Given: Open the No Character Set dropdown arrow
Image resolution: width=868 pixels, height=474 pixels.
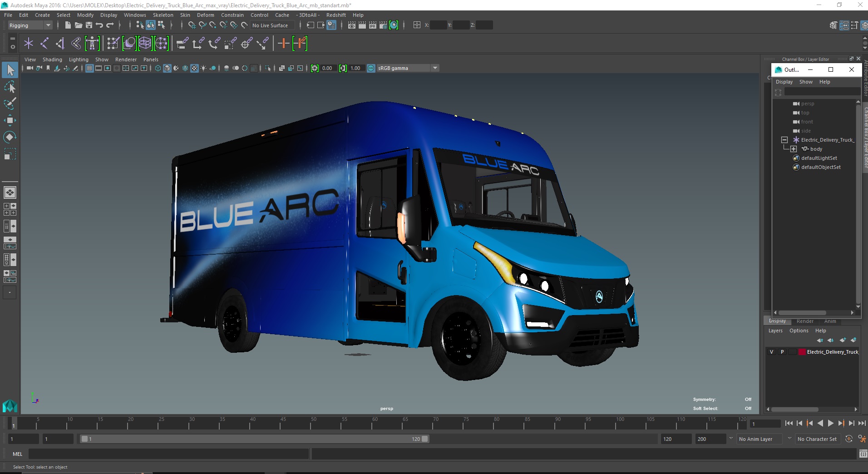Looking at the screenshot, I should click(789, 439).
